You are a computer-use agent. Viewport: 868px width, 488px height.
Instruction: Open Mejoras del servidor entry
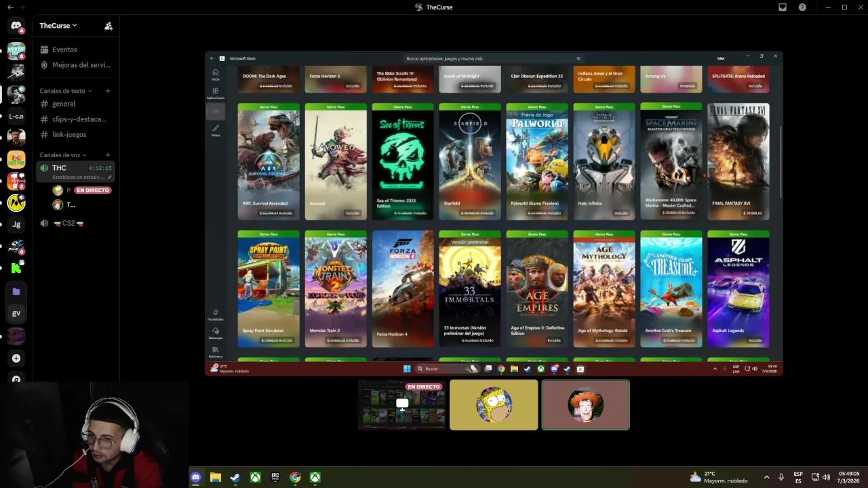point(75,65)
